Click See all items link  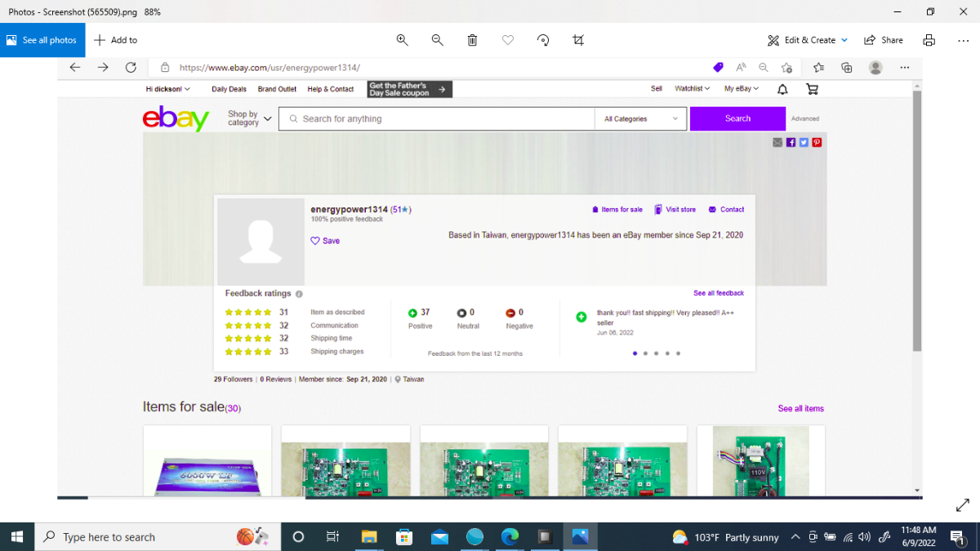click(800, 408)
